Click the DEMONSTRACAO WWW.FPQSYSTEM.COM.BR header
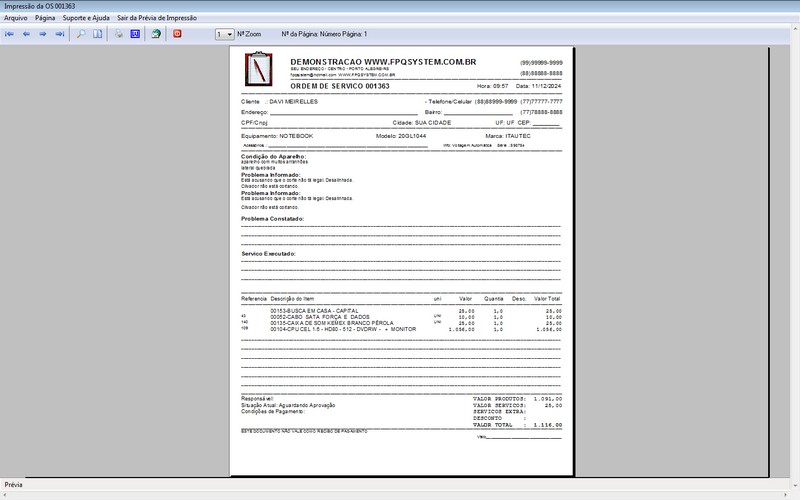This screenshot has height=500, width=800. click(383, 62)
